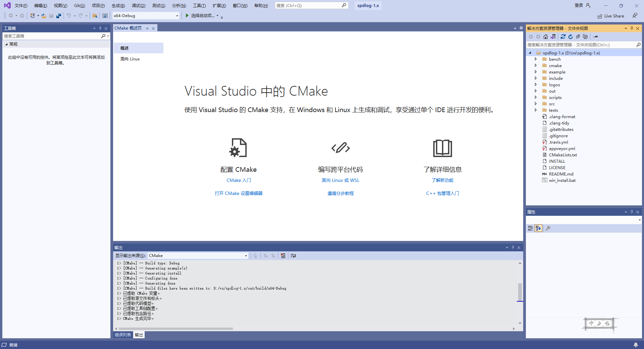The image size is (644, 349).
Task: Open the Git menu
Action: pos(80,6)
